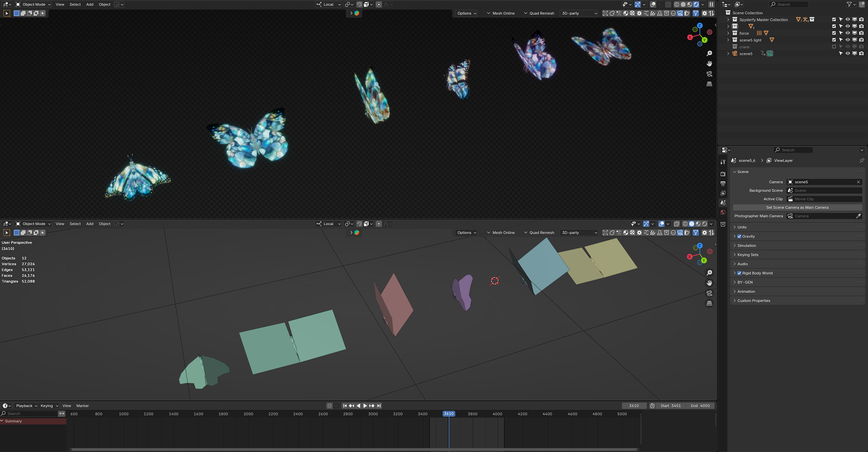Open the Render properties tab icon

coord(723,174)
